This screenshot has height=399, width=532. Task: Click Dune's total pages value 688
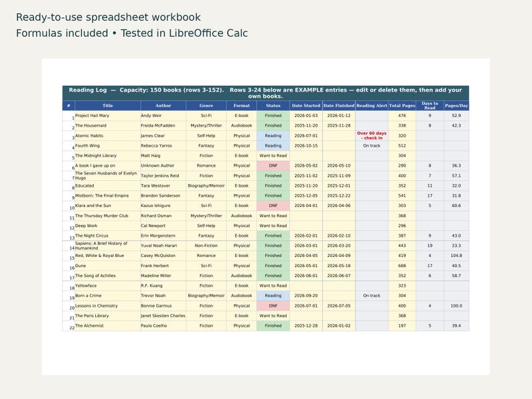[402, 265]
